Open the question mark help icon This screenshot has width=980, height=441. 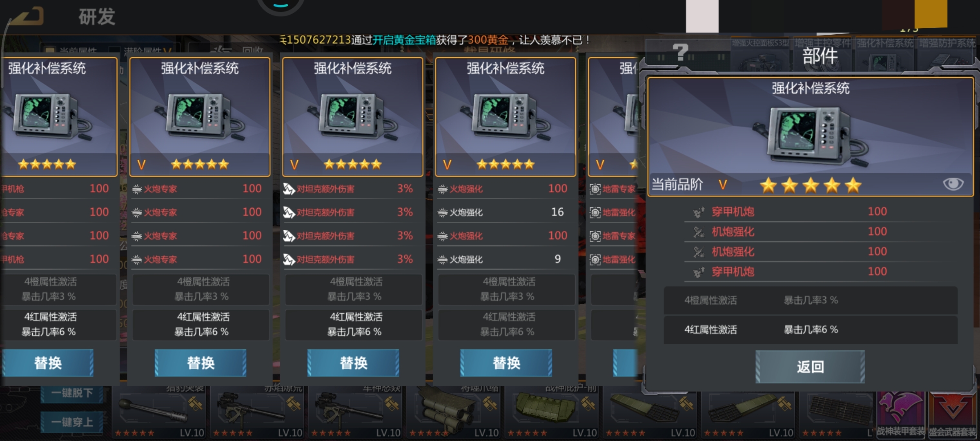click(x=680, y=52)
